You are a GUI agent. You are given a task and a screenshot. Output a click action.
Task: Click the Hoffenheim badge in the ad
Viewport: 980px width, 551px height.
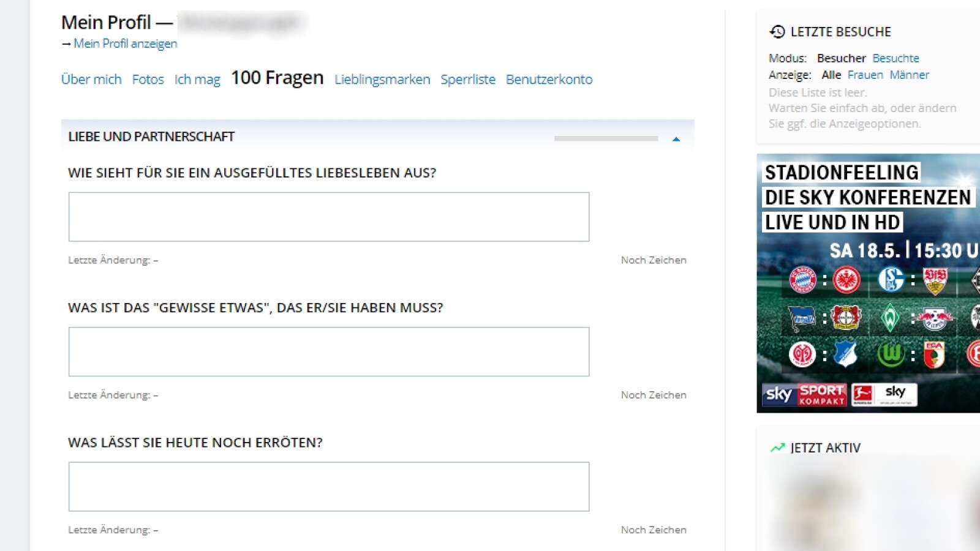coord(845,353)
